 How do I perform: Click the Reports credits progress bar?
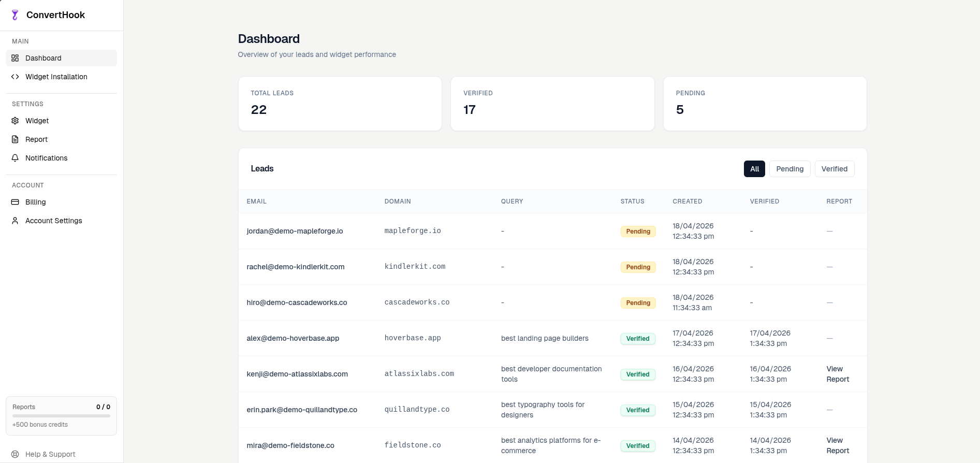click(x=61, y=416)
